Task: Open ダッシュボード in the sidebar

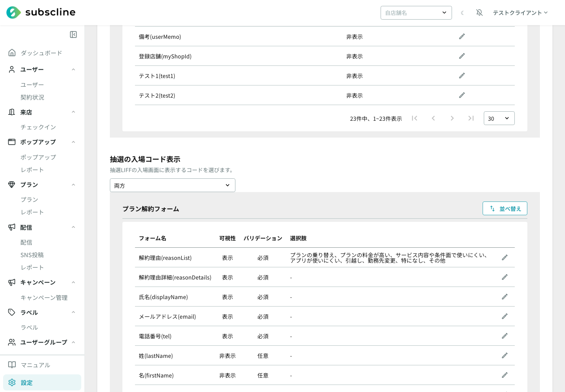Action: coord(41,53)
